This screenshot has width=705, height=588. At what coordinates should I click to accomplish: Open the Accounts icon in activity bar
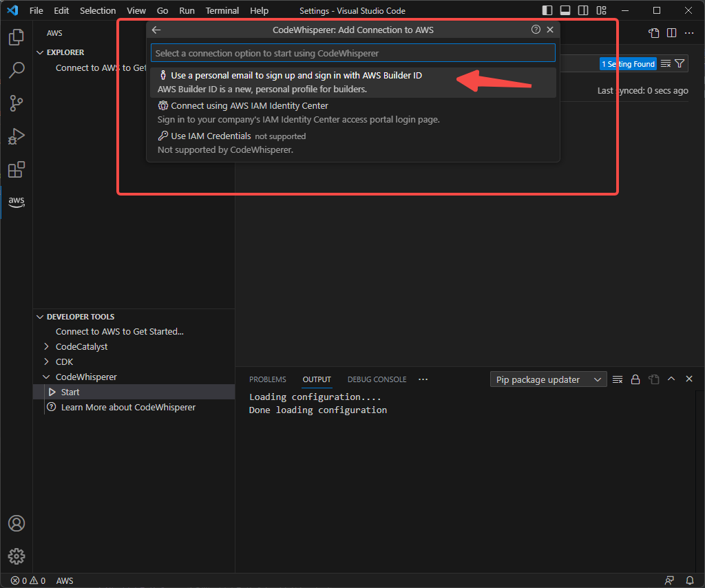[17, 523]
